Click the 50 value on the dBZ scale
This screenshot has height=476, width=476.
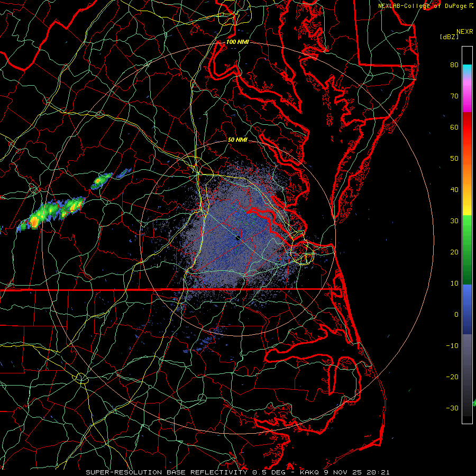pos(454,159)
